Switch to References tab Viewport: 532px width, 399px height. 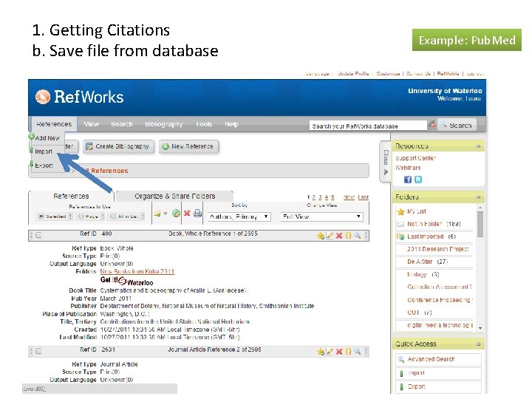[71, 196]
